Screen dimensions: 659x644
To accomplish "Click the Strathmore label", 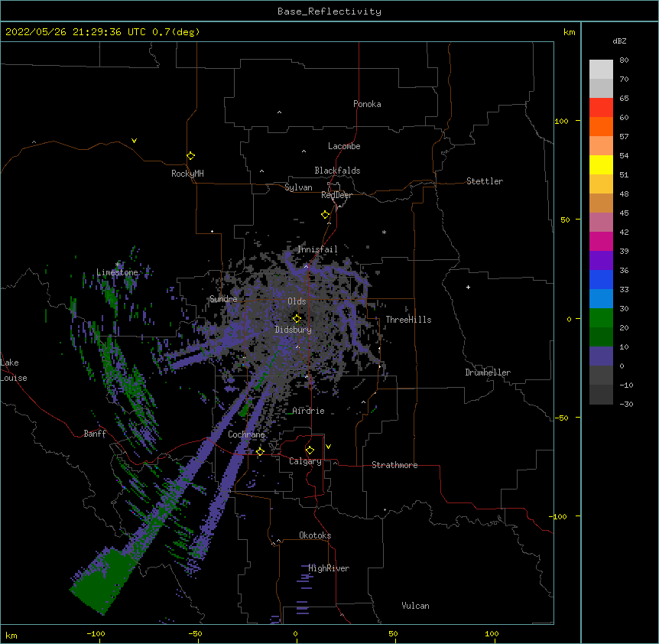I will (x=394, y=465).
